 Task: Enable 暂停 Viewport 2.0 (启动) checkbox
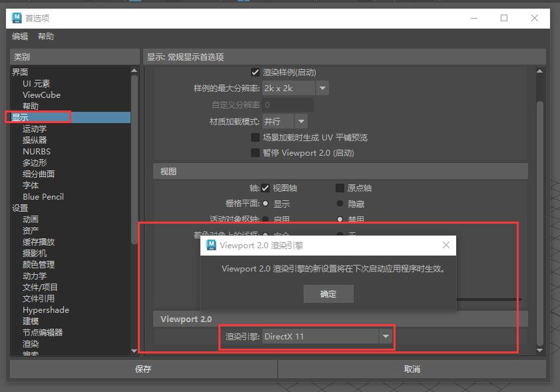click(255, 152)
